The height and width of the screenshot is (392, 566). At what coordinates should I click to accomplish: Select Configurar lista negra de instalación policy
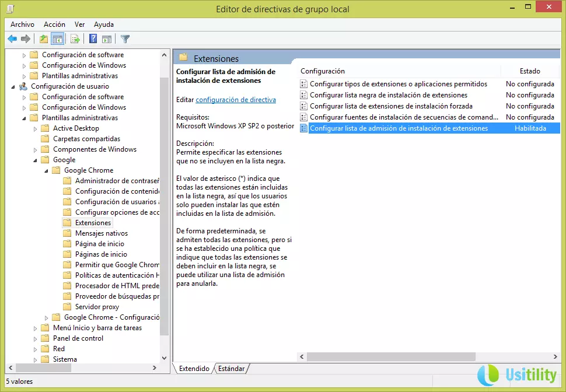(388, 95)
